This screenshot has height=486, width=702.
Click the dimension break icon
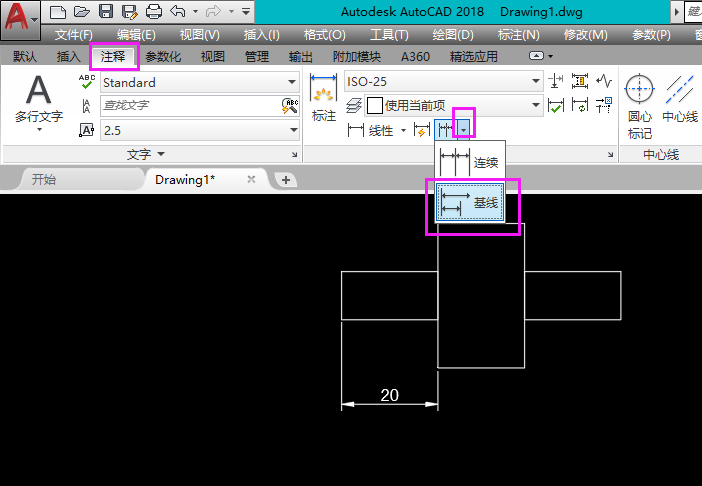pyautogui.click(x=556, y=81)
